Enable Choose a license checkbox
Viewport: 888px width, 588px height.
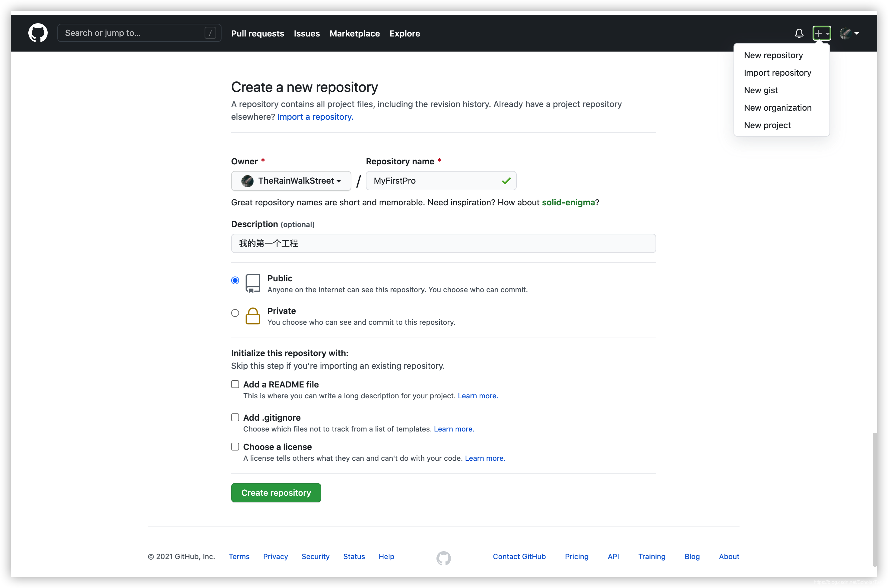[x=235, y=446]
